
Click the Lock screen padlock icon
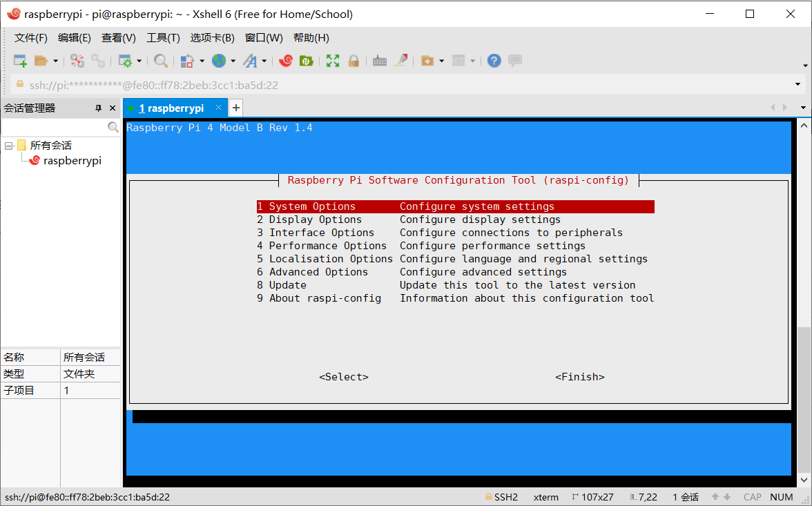[x=354, y=61]
